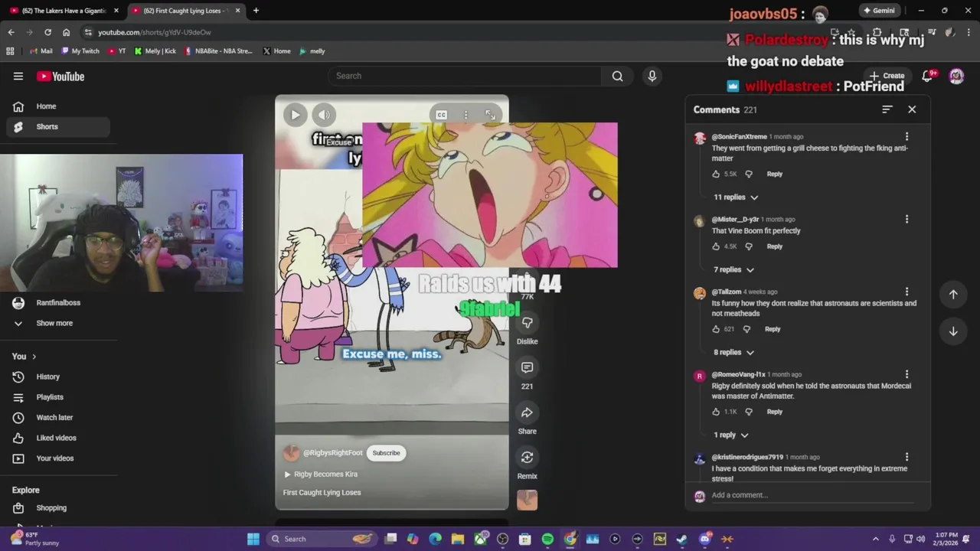Open Spotify from the taskbar
980x551 pixels.
coord(547,539)
